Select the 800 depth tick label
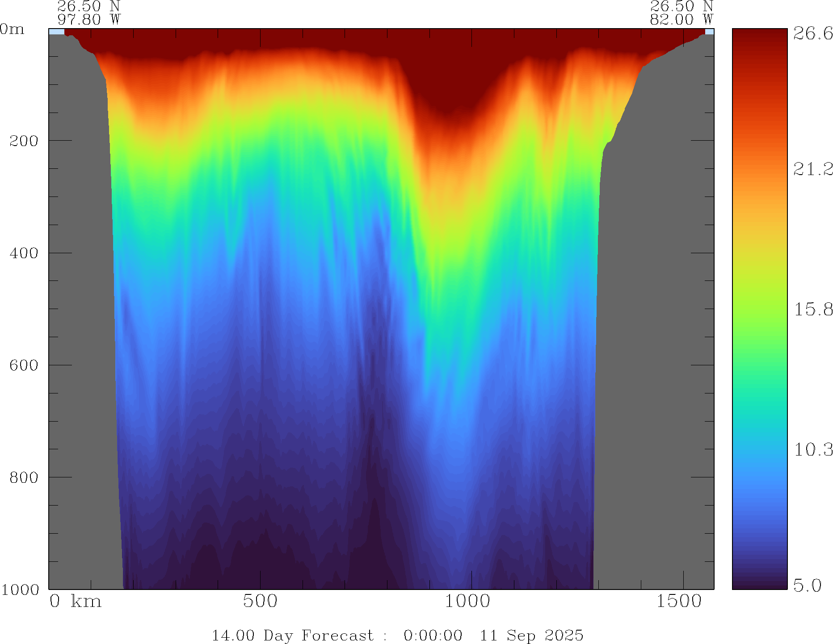833x644 pixels. (24, 477)
